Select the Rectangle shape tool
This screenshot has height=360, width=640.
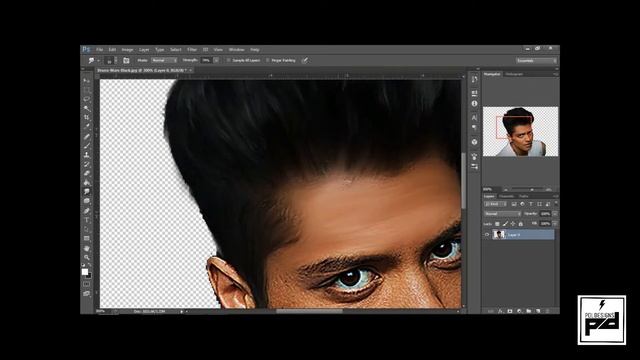(x=87, y=239)
